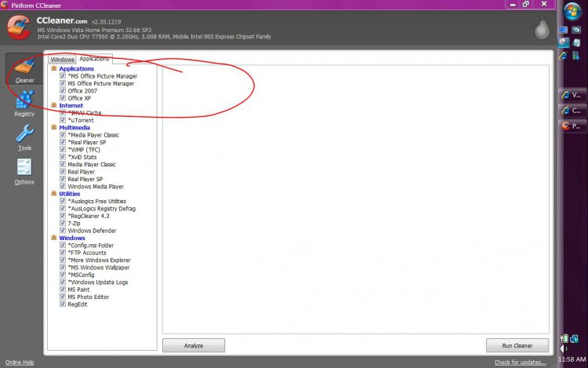Switch to the Applications tab
Image resolution: width=588 pixels, height=368 pixels.
(94, 59)
